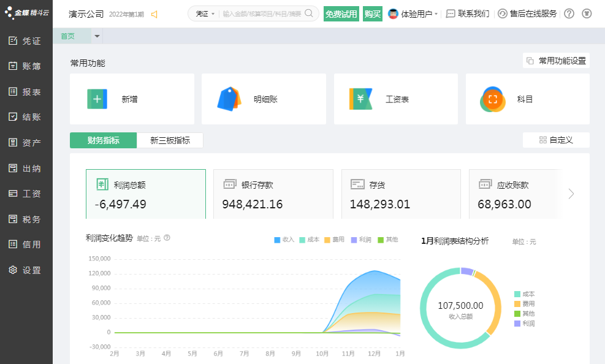The height and width of the screenshot is (364, 605).
Task: Click the blue tag 明细账 icon
Action: 229,99
